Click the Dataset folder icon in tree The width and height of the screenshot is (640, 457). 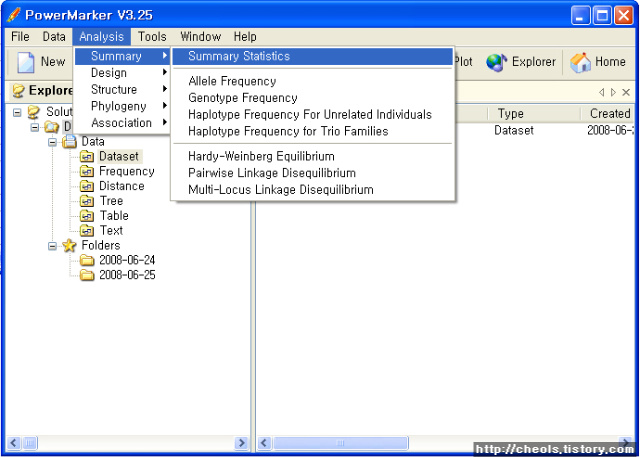tap(87, 156)
